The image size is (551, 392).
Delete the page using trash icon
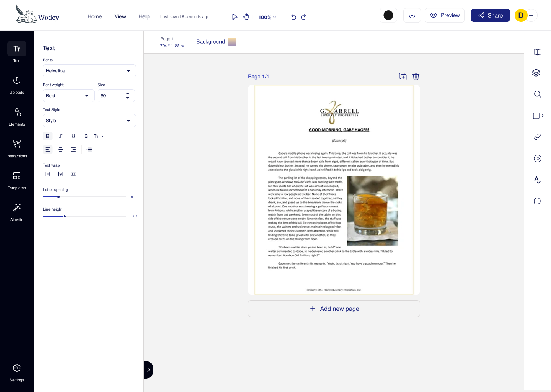pyautogui.click(x=416, y=77)
